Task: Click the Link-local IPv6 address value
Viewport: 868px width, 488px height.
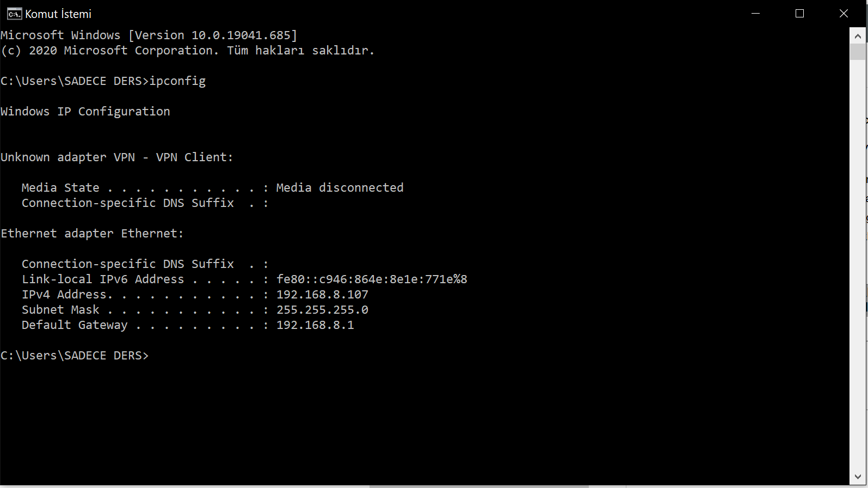Action: pos(372,279)
